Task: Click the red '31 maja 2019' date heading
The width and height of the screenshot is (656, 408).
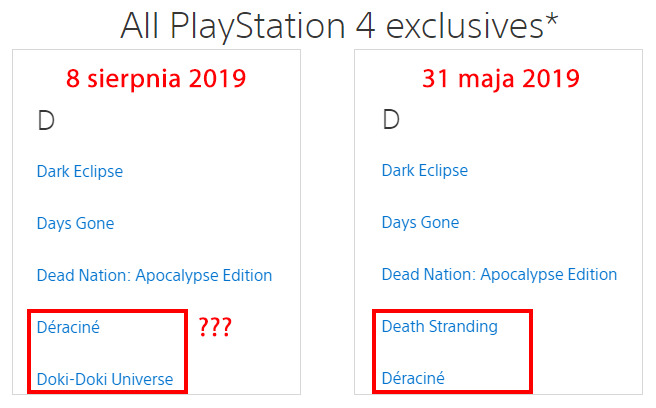Action: tap(499, 77)
